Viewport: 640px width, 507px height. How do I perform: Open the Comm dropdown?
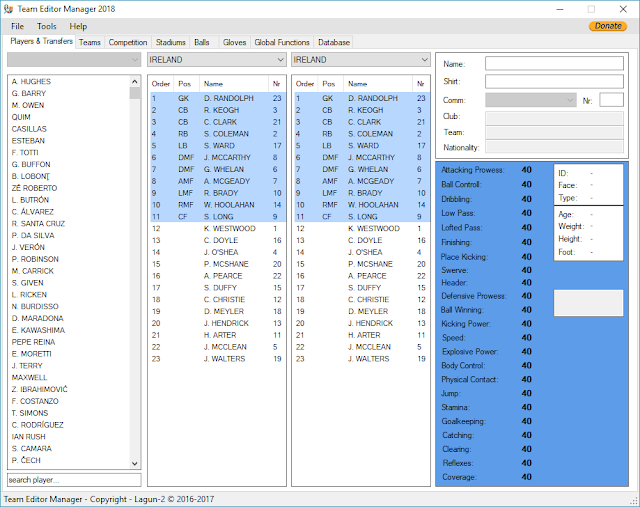pos(531,100)
